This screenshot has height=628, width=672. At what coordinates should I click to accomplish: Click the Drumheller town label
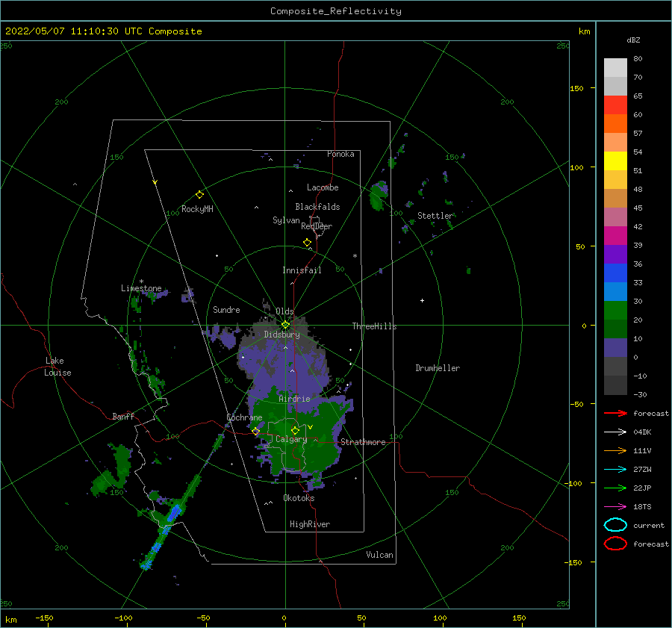[438, 368]
